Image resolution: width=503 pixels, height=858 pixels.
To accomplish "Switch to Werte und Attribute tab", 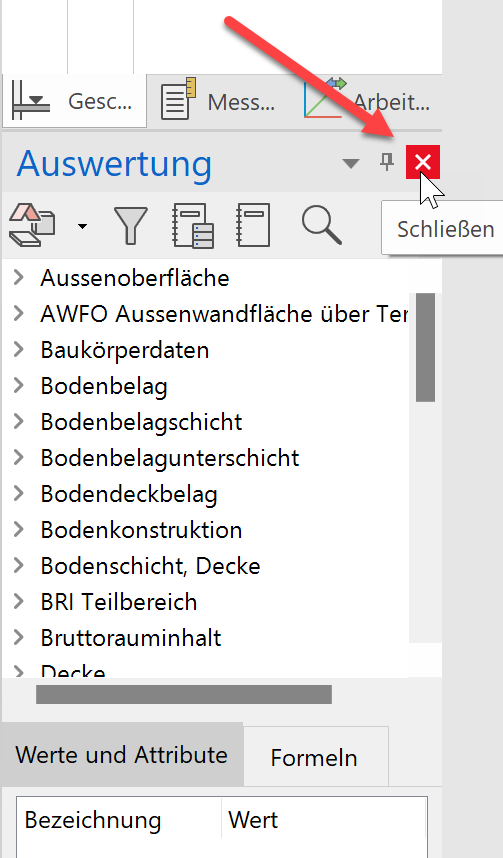I will coord(122,755).
